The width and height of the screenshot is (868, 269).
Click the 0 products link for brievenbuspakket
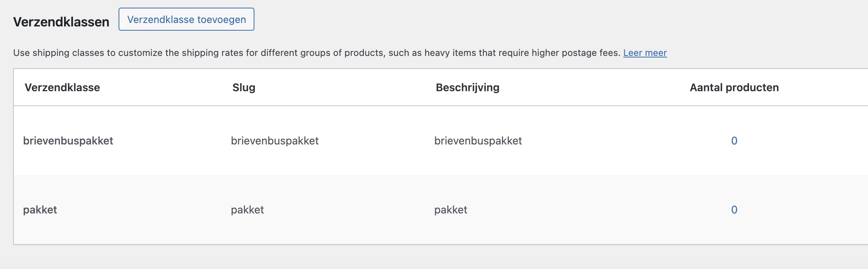click(734, 141)
